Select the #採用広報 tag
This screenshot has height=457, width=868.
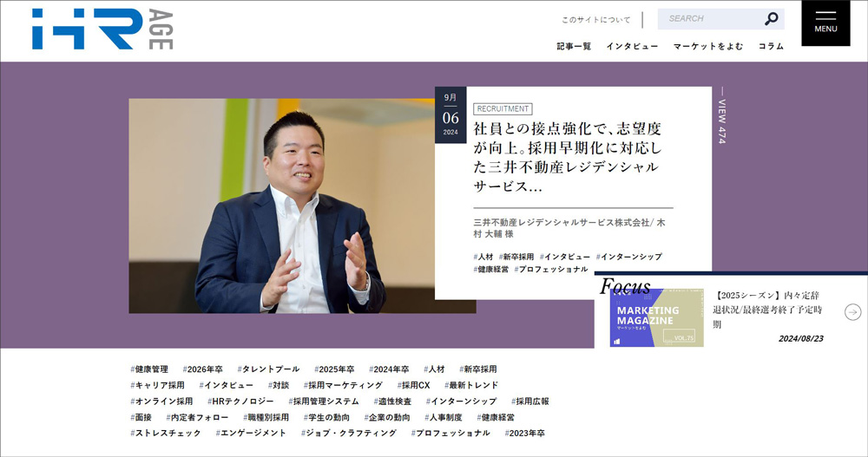point(530,402)
